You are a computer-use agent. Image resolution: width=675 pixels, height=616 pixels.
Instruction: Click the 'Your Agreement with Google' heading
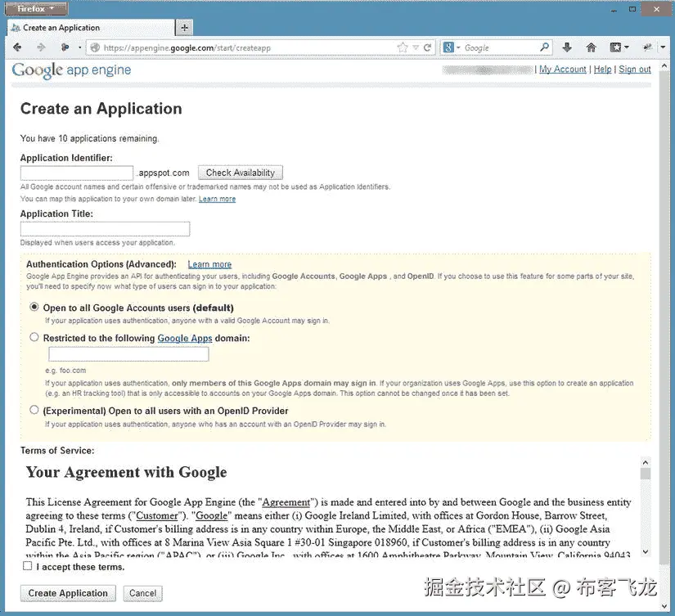(126, 472)
